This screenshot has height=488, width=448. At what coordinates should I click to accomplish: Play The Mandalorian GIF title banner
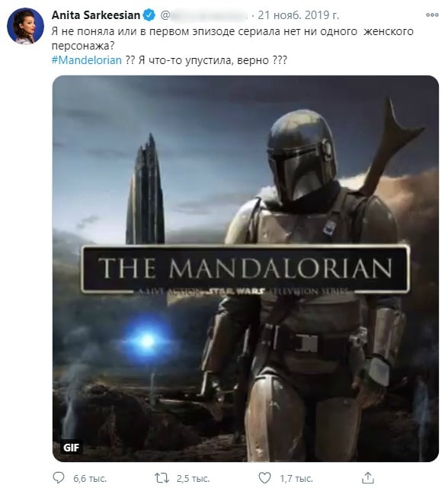(245, 269)
